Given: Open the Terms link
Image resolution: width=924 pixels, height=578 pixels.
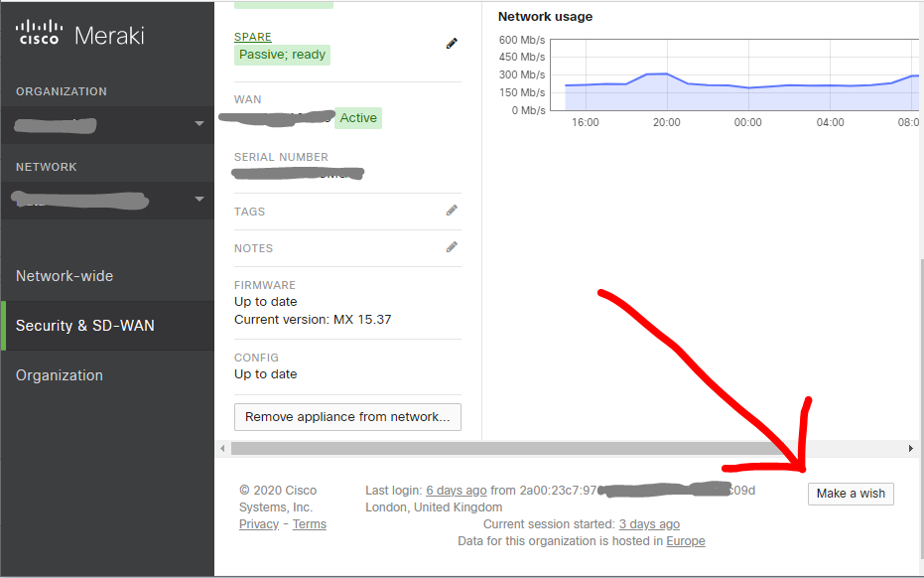Looking at the screenshot, I should click(x=309, y=523).
